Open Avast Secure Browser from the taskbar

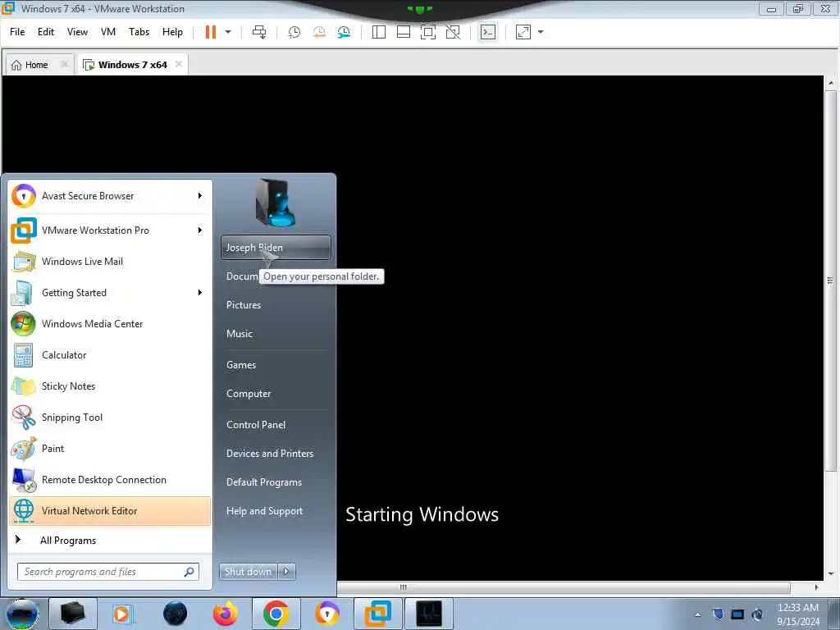[327, 614]
